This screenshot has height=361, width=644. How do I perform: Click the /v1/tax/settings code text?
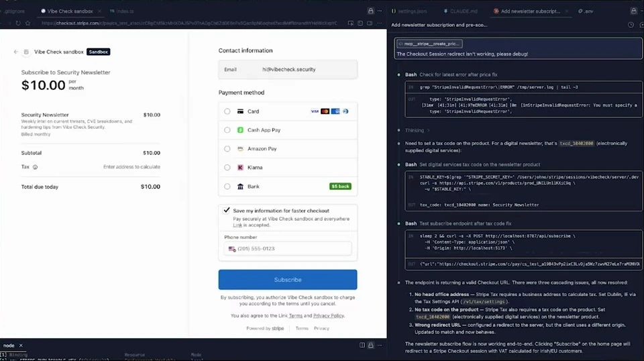tap(484, 301)
